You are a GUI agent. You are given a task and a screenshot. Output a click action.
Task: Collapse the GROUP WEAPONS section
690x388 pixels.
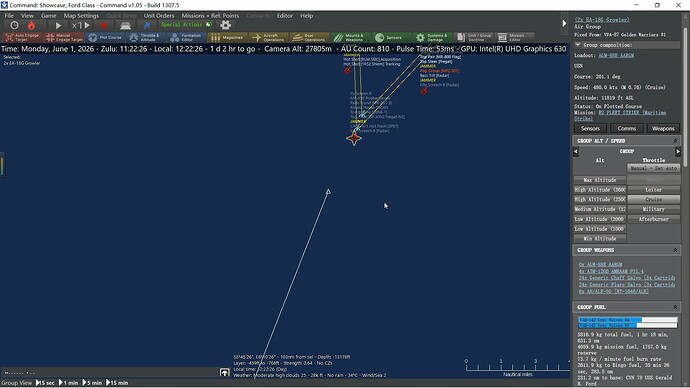(675, 250)
